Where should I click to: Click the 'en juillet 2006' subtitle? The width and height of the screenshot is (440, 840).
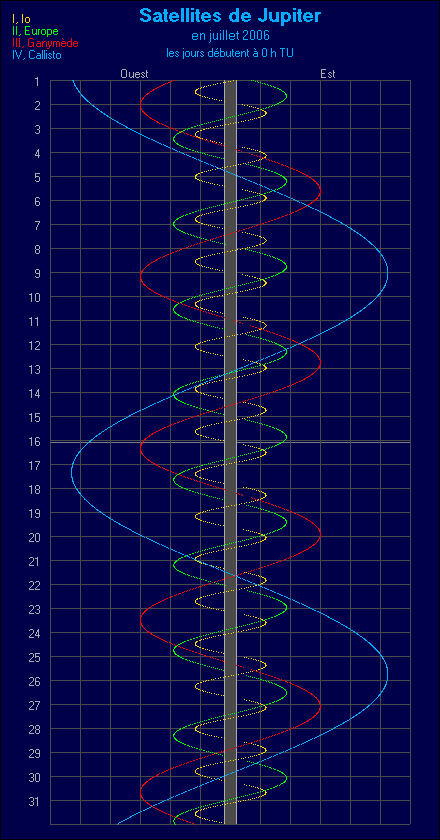(230, 36)
